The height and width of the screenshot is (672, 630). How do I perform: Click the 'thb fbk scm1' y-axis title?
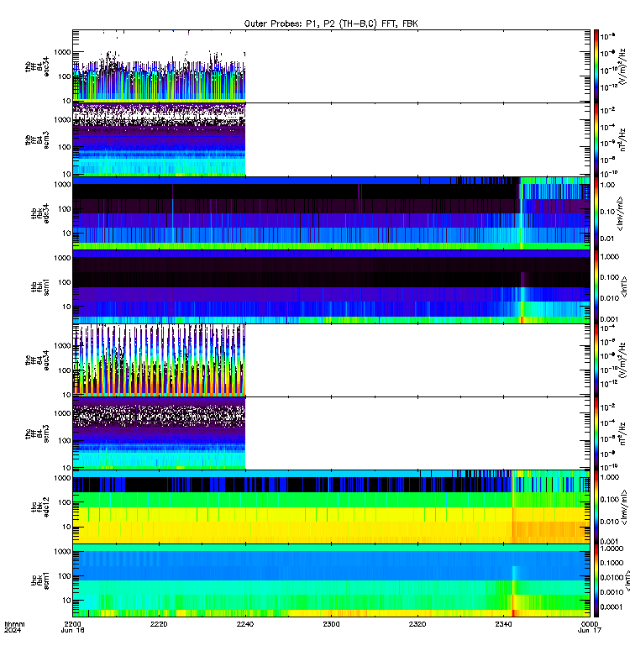40,287
